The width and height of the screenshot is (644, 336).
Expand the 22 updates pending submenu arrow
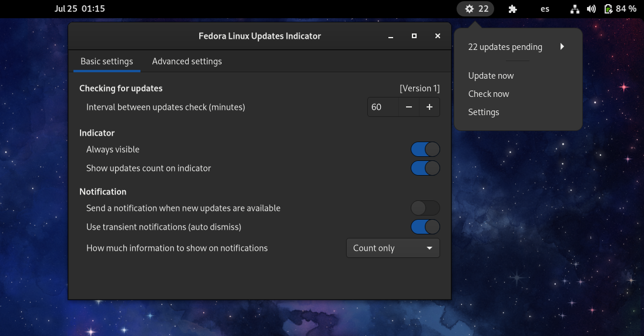click(562, 46)
